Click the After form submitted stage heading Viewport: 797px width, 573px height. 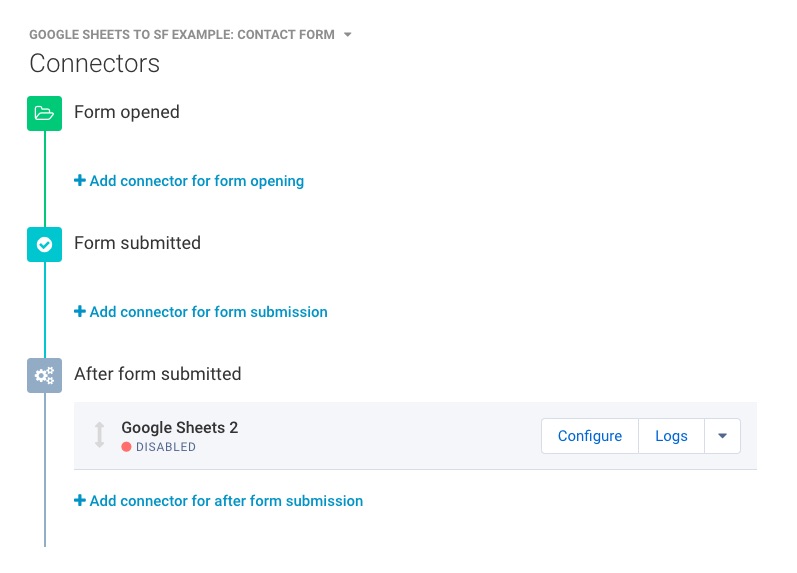click(x=158, y=374)
